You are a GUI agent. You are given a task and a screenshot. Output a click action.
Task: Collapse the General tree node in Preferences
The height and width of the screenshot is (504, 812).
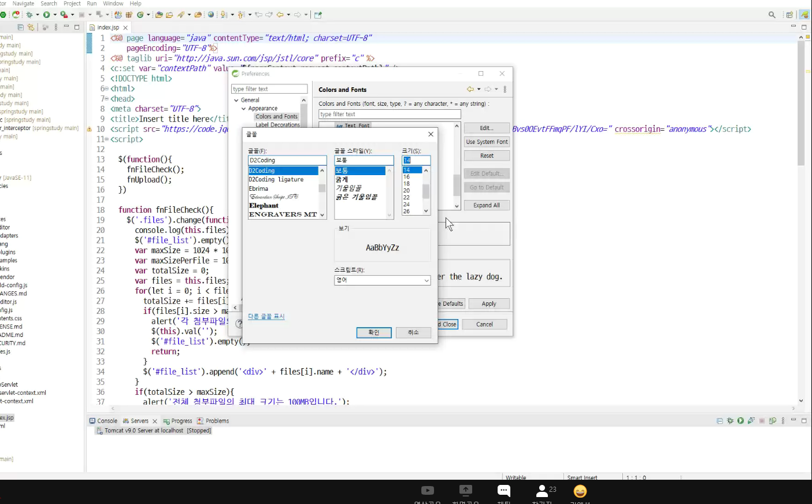236,100
